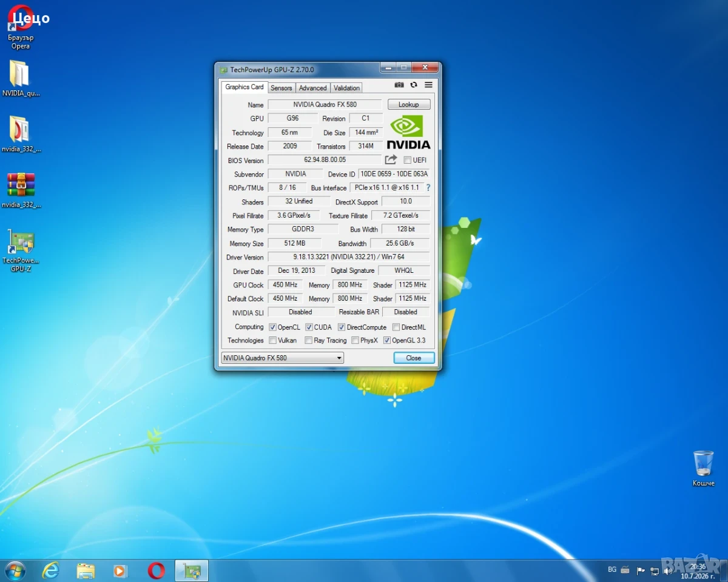Click the Technology value 65 nm
The width and height of the screenshot is (728, 582).
tap(290, 132)
